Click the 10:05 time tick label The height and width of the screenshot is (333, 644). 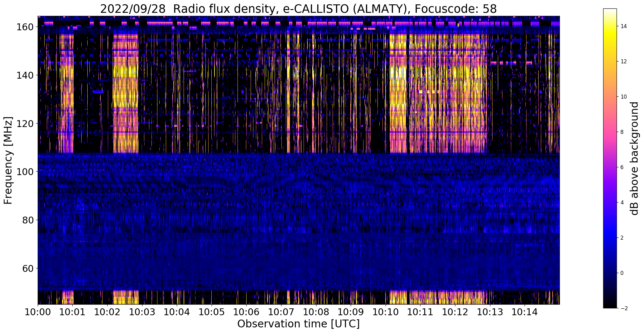pyautogui.click(x=212, y=312)
